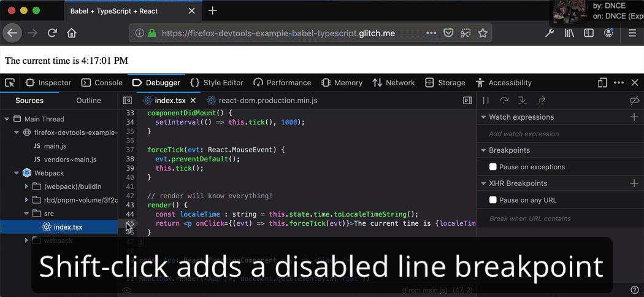Add a new watch expression with plus icon

pos(634,117)
